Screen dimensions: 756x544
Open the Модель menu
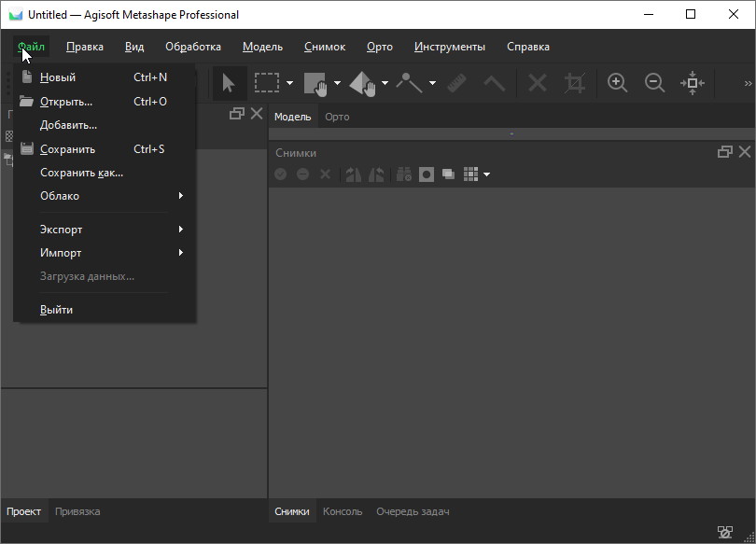coord(262,47)
